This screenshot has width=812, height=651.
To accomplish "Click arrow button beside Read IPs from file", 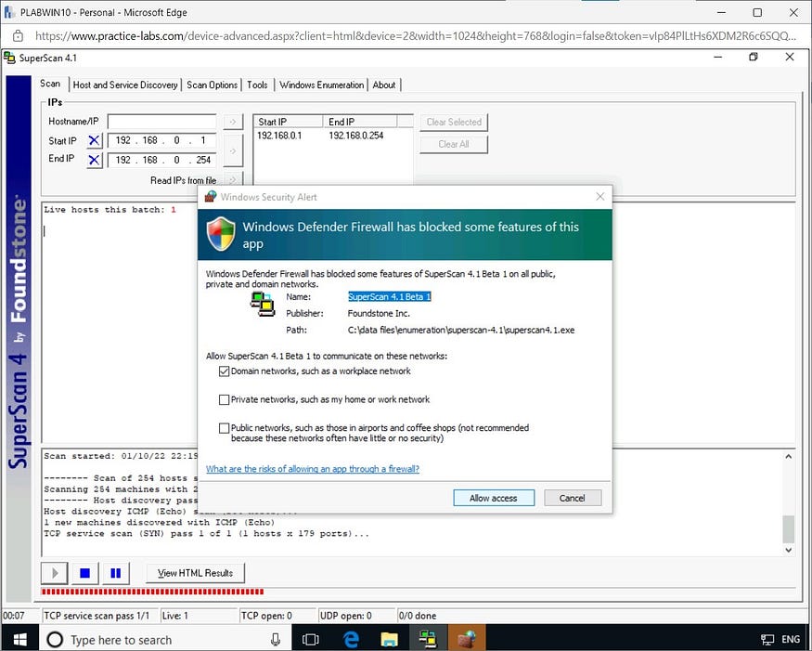I will point(233,180).
